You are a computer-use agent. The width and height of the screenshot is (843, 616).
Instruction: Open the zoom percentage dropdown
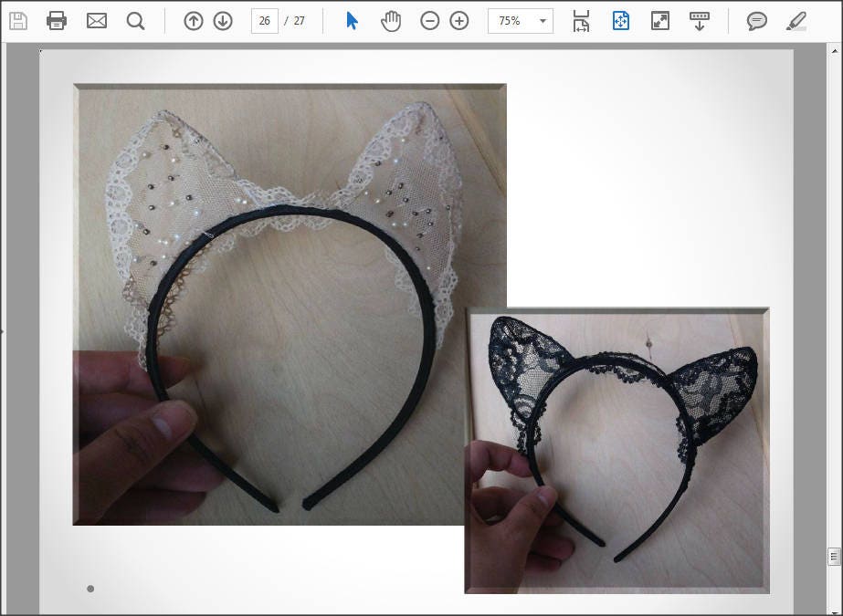543,20
